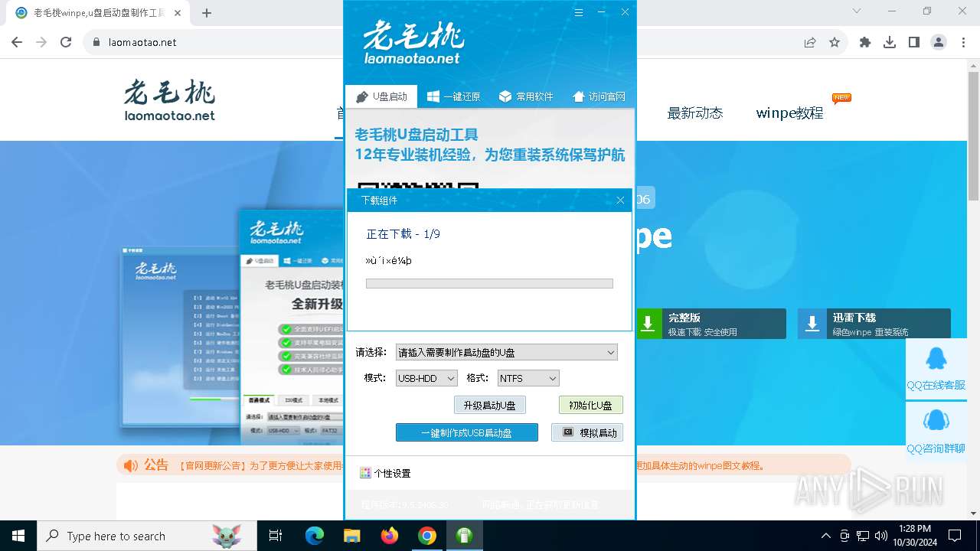Open Chrome three-dot menu
The width and height of the screenshot is (980, 551).
pyautogui.click(x=963, y=42)
